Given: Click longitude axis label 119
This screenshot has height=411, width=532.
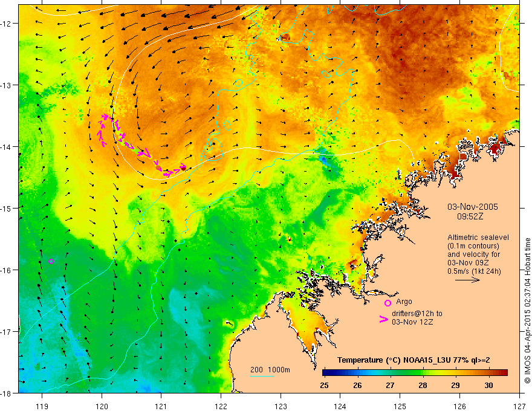Looking at the screenshot, I should click(x=42, y=406).
